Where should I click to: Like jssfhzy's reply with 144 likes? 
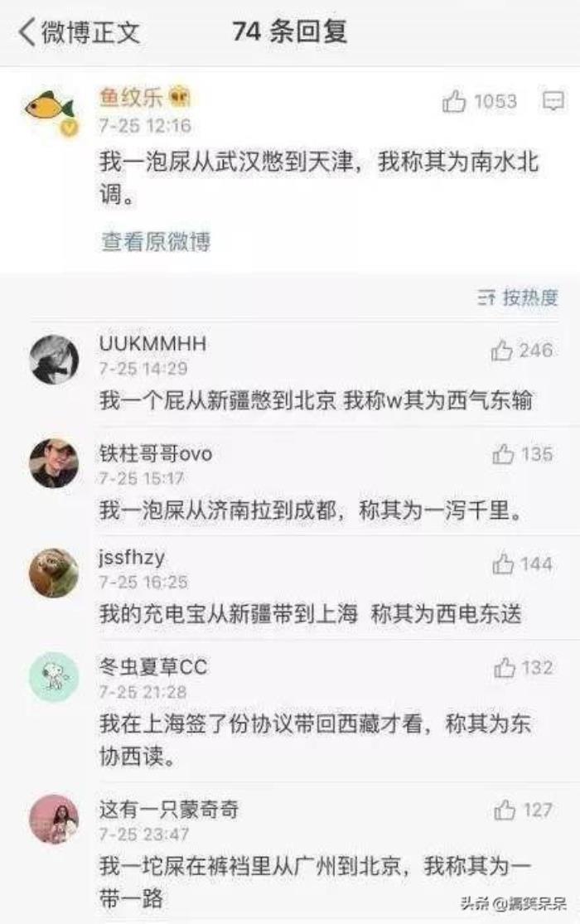click(503, 564)
